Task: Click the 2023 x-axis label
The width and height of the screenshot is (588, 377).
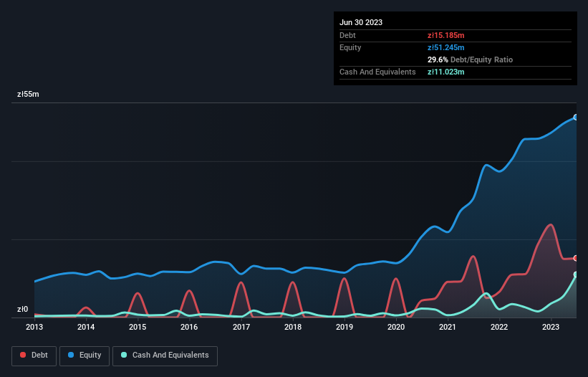Action: coord(551,327)
